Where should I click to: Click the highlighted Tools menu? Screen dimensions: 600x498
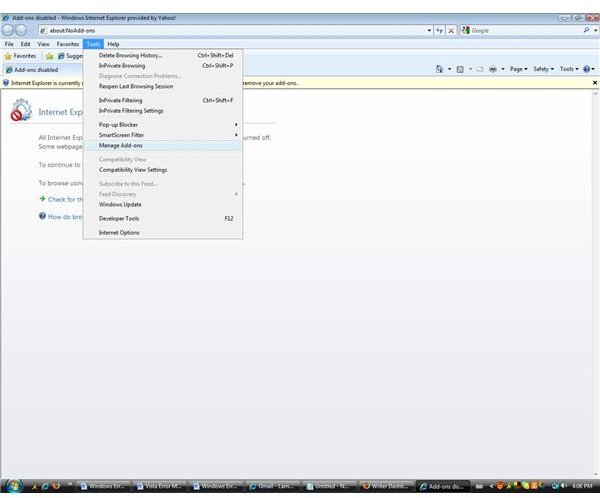pos(93,44)
